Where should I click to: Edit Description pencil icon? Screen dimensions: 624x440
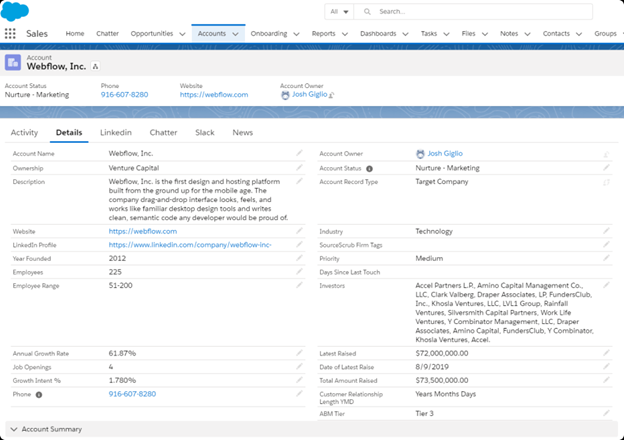pyautogui.click(x=299, y=181)
